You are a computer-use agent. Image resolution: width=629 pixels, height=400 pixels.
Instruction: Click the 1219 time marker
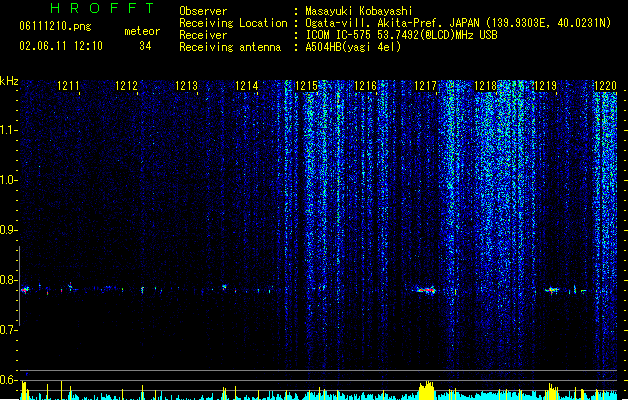click(546, 85)
